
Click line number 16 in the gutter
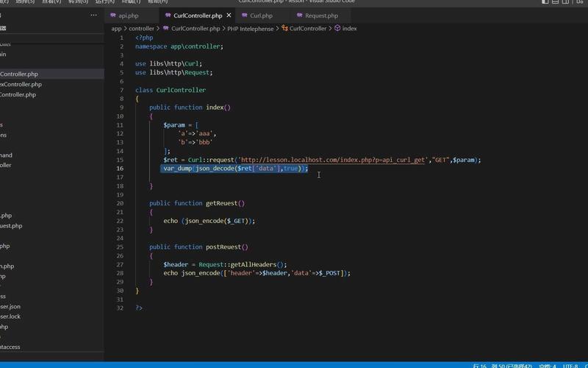point(120,169)
